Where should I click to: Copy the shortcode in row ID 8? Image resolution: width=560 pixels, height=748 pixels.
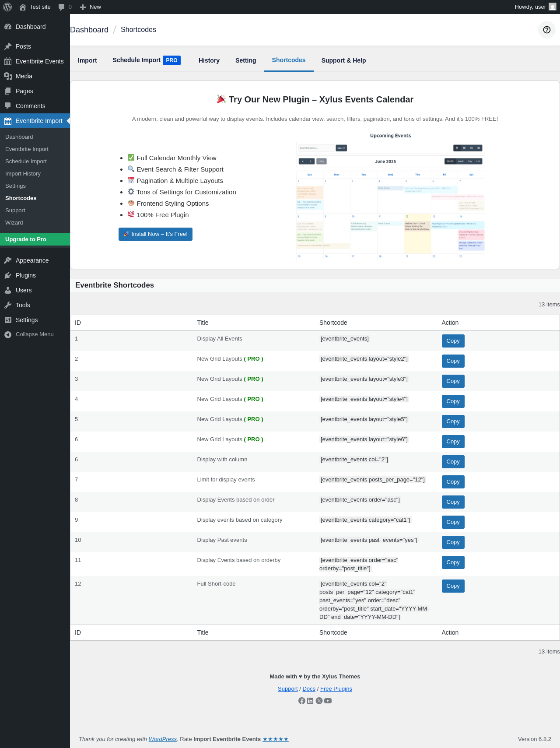[x=453, y=502]
